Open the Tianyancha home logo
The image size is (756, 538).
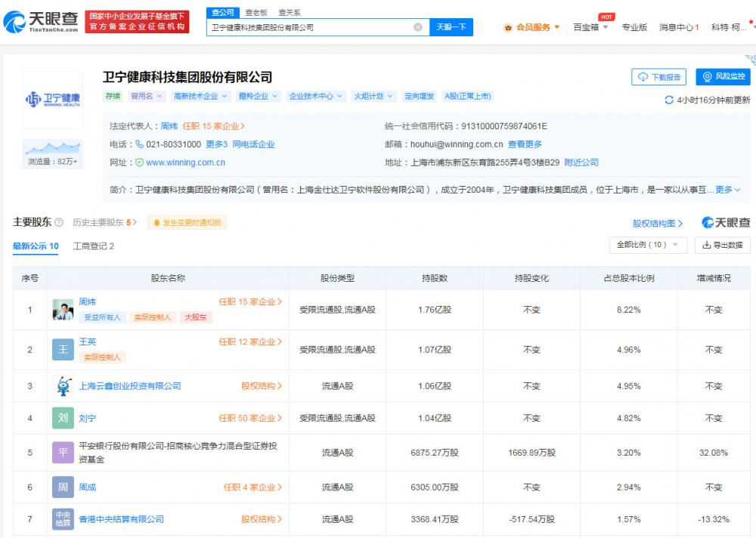(41, 22)
